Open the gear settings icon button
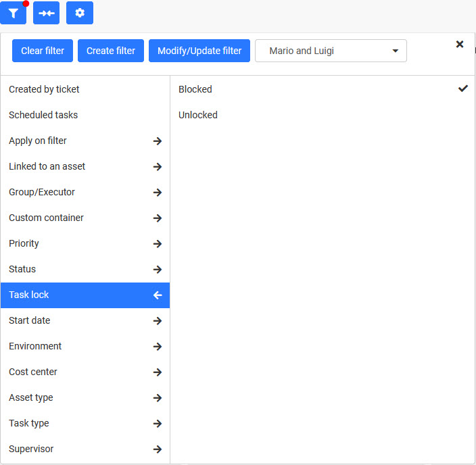This screenshot has width=476, height=465. 80,13
